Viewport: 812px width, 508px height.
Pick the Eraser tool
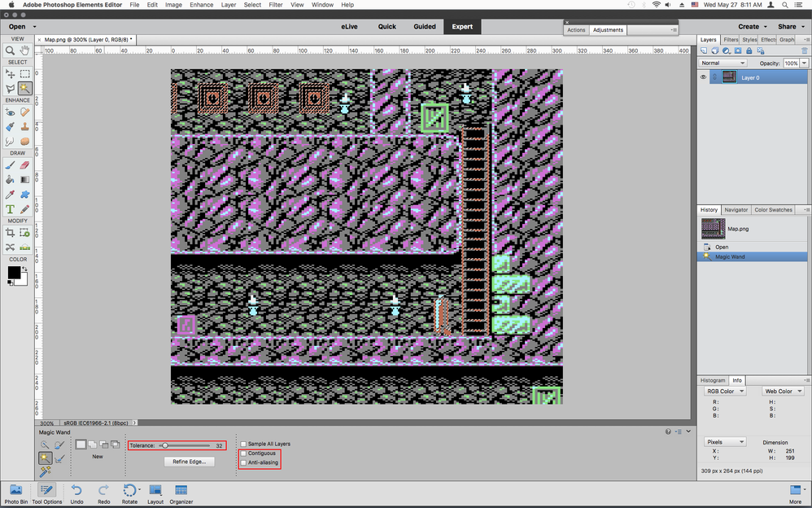coord(25,164)
